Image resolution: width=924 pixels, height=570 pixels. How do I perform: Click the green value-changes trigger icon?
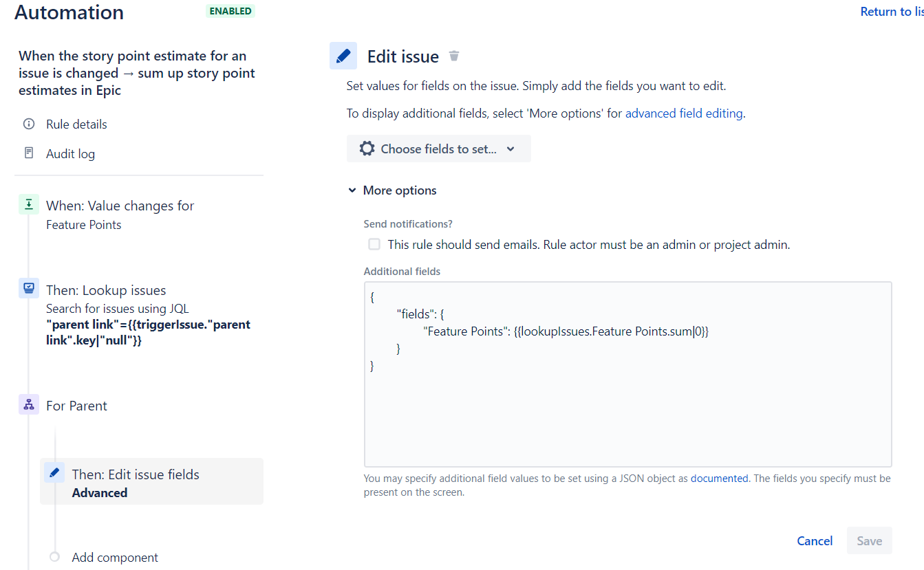pyautogui.click(x=28, y=204)
